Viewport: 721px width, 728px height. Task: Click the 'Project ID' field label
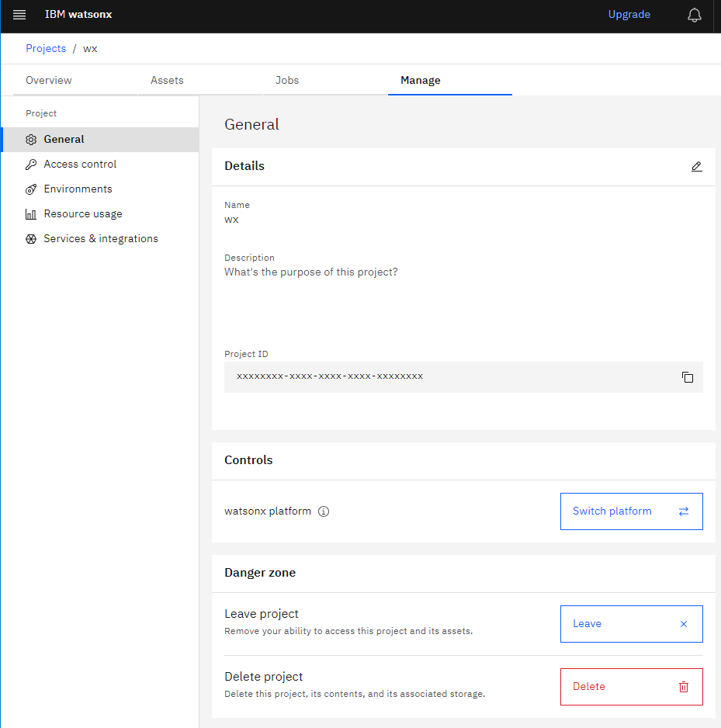pos(246,354)
